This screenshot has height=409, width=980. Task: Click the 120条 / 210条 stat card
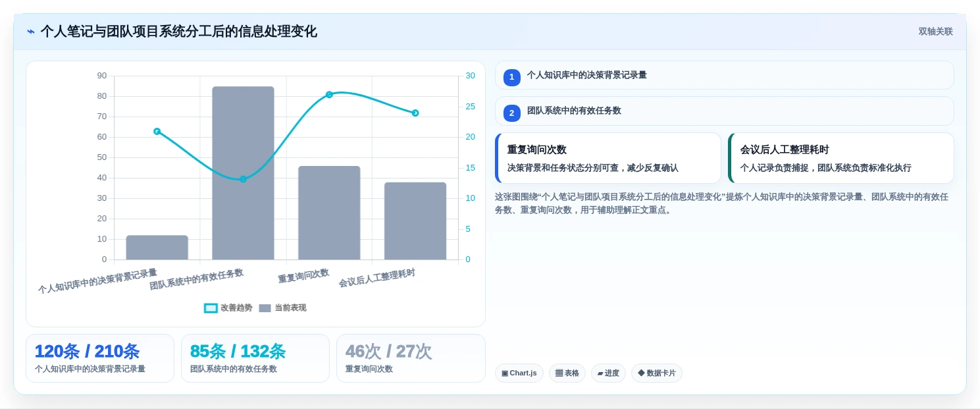(x=99, y=358)
